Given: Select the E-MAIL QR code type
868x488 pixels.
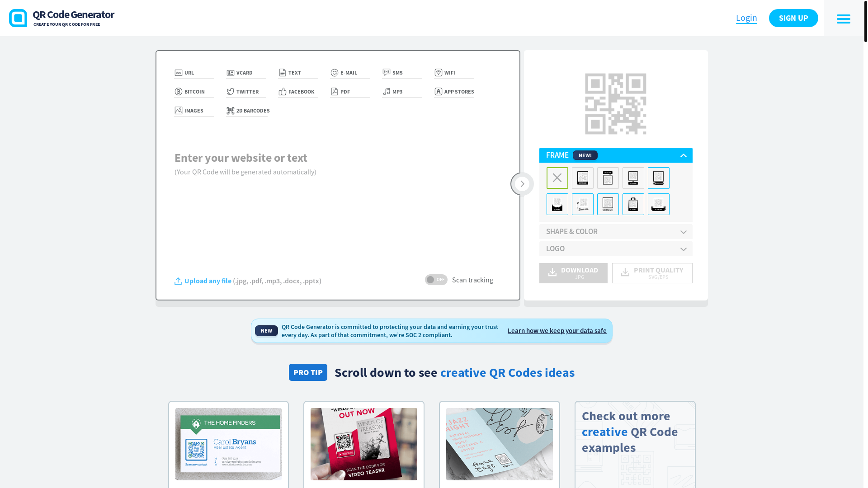Looking at the screenshot, I should click(350, 73).
